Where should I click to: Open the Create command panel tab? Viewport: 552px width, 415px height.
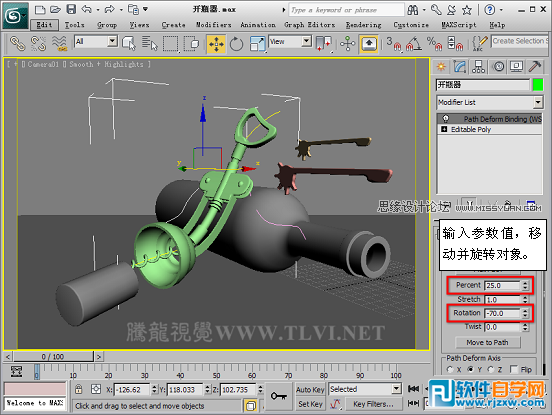441,67
